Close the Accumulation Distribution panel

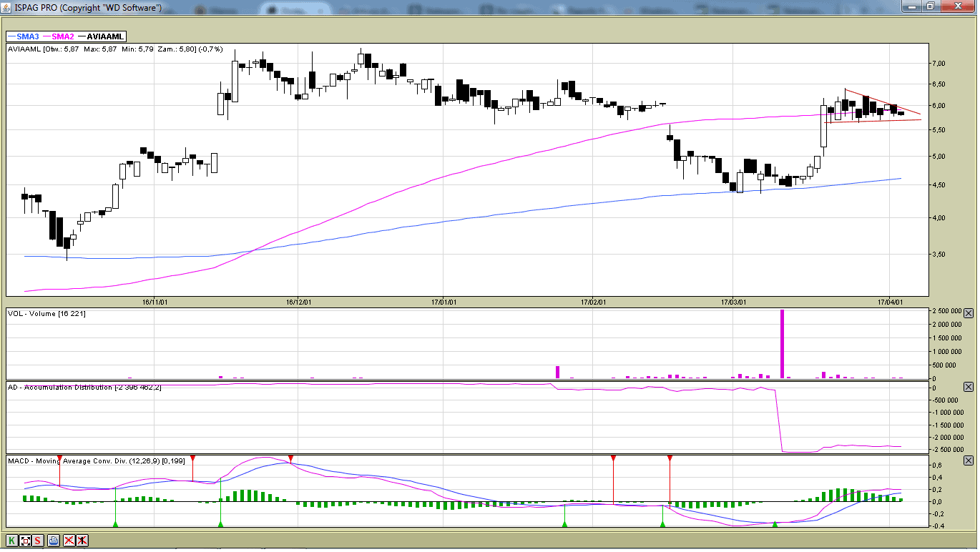click(969, 387)
